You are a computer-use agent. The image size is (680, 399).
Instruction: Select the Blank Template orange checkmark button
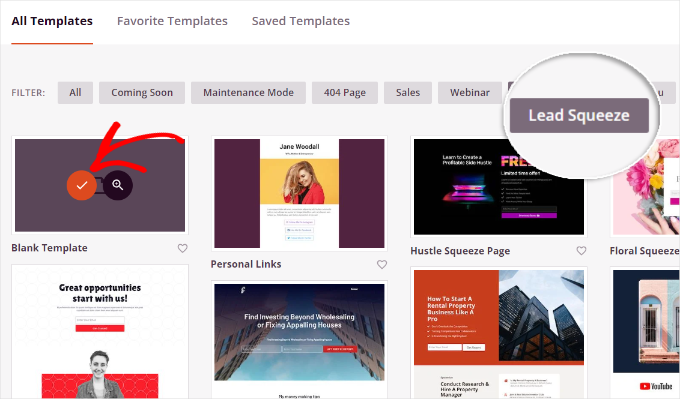(82, 185)
